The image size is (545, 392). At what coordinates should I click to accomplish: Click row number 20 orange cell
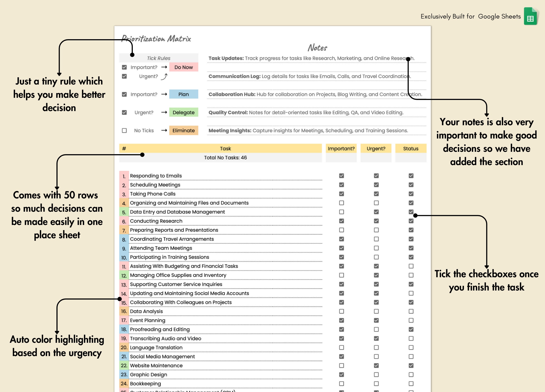[x=124, y=348]
